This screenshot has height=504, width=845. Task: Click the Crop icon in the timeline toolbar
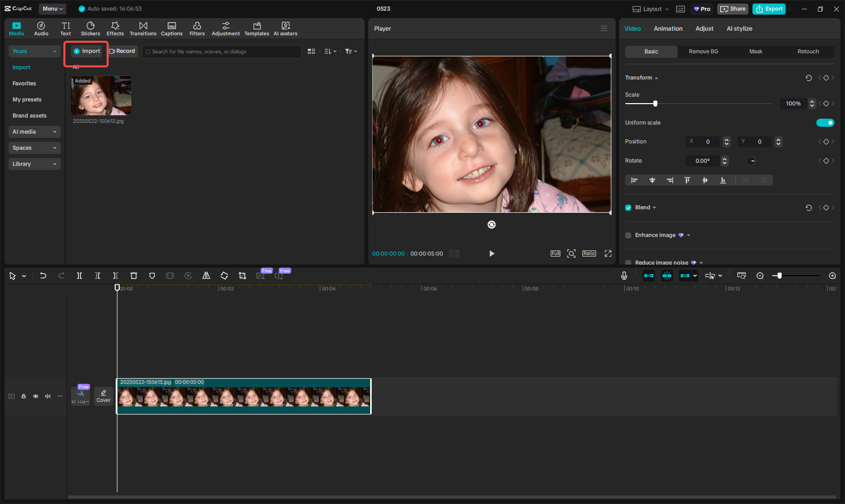[242, 276]
